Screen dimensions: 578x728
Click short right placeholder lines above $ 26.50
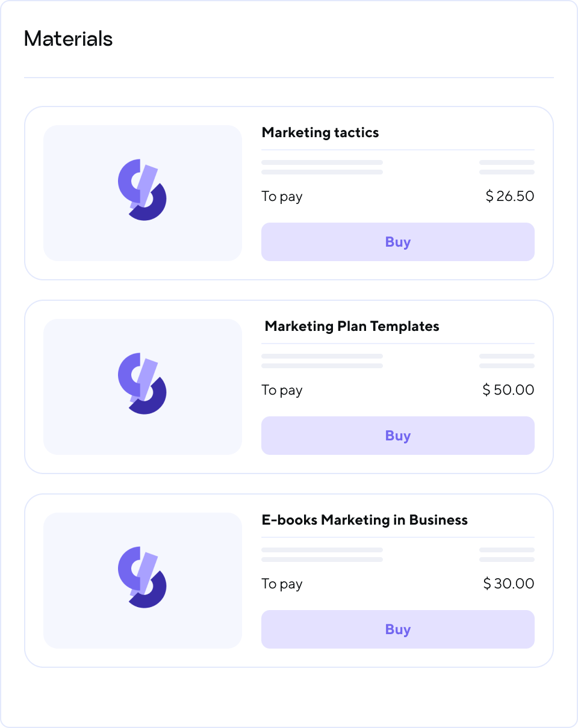click(x=506, y=167)
